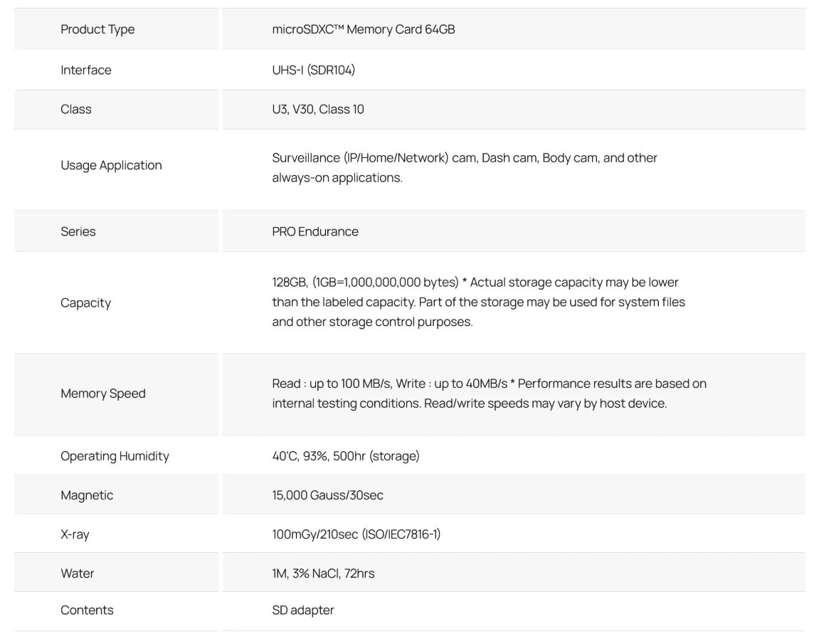This screenshot has width=819, height=644.
Task: Click the Class row label
Action: tap(75, 109)
